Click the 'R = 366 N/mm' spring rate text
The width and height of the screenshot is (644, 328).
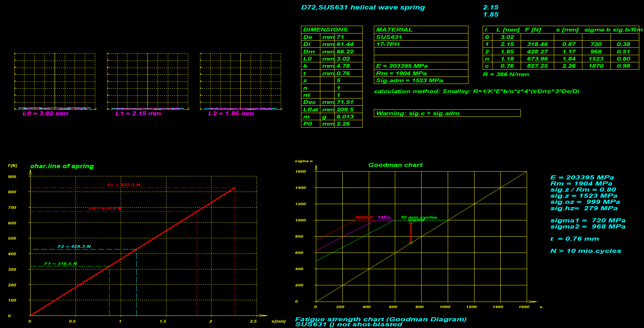(506, 74)
